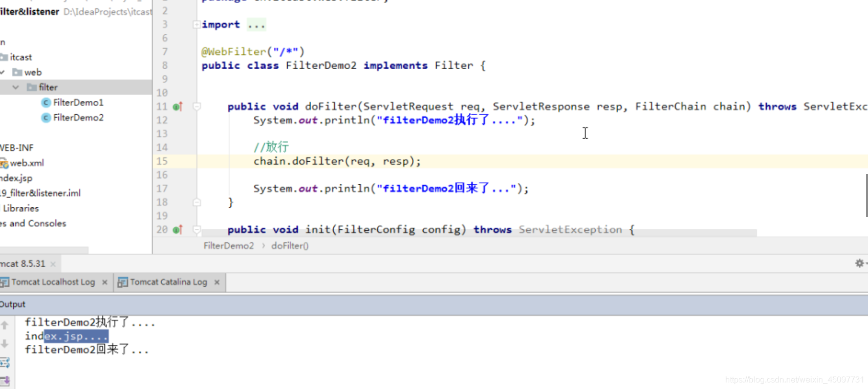The width and height of the screenshot is (868, 389).
Task: Collapse init method with fold marker on line 20
Action: tap(197, 230)
